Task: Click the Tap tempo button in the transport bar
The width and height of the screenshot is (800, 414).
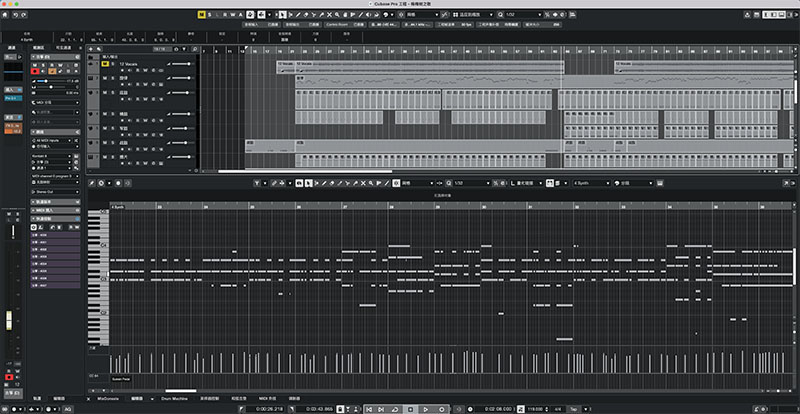Action: point(574,409)
